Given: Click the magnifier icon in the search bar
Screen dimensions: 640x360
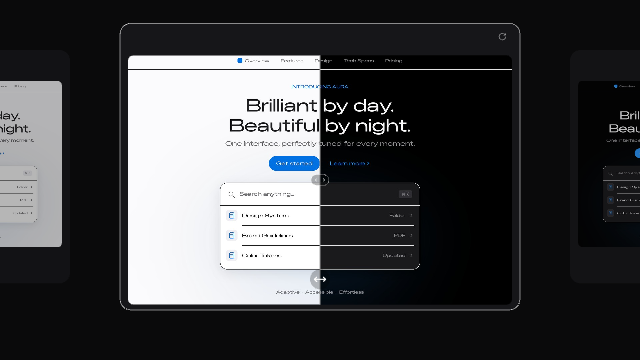Looking at the screenshot, I should [x=231, y=194].
